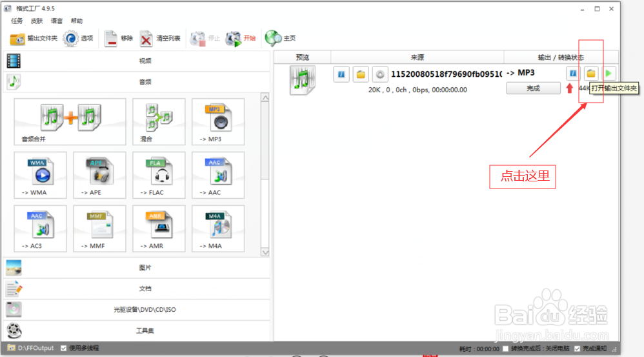Image resolution: width=644 pixels, height=357 pixels.
Task: Open the 任务 menu
Action: coord(17,21)
